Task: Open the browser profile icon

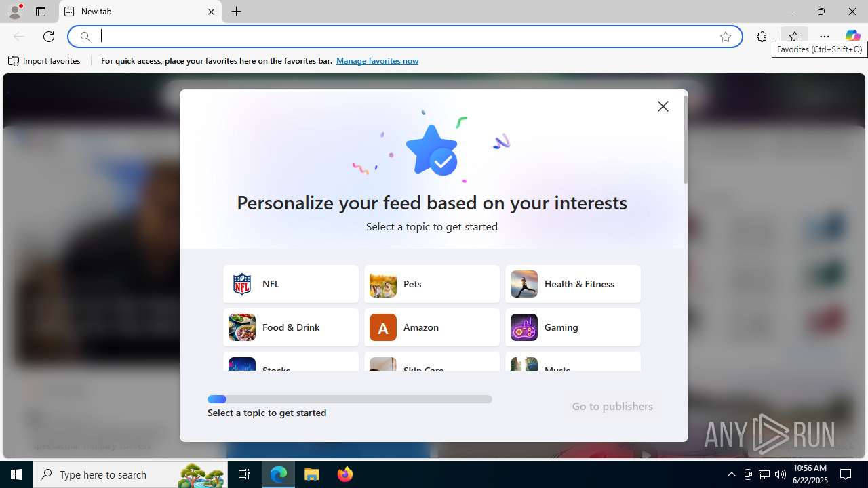Action: [15, 12]
